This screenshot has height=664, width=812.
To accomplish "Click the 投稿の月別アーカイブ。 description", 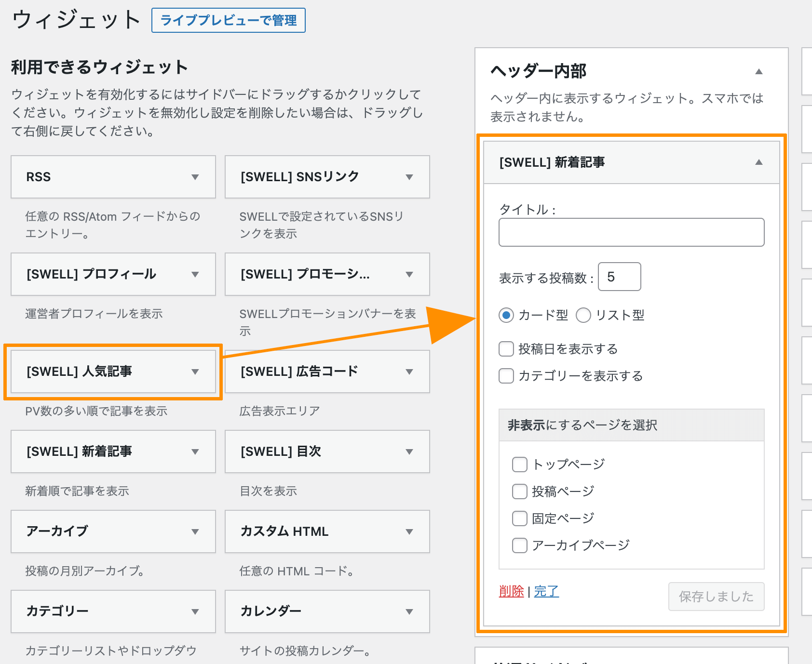I will coord(85,571).
